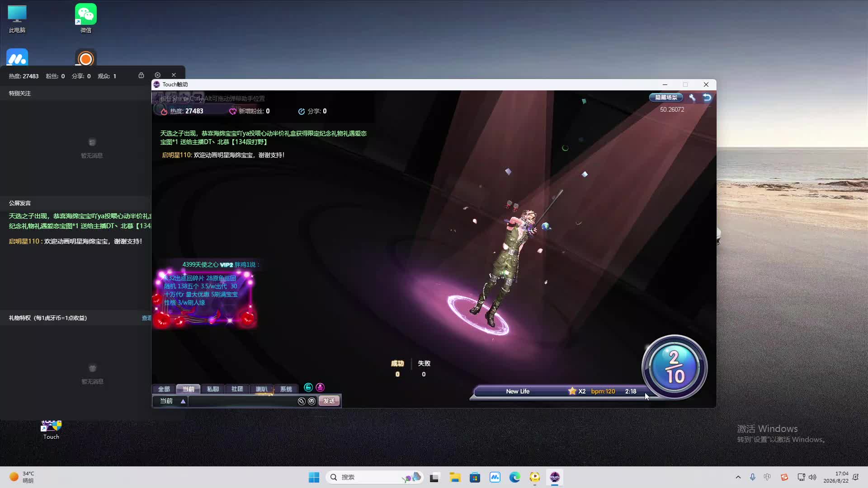Show hidden system tray icons
868x488 pixels.
tap(738, 477)
